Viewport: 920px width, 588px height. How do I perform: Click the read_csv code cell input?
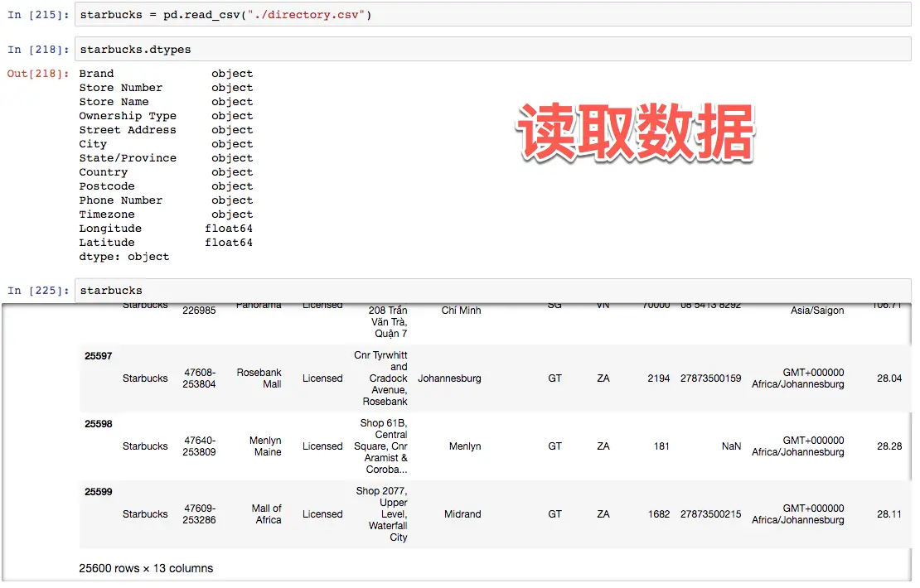(493, 15)
